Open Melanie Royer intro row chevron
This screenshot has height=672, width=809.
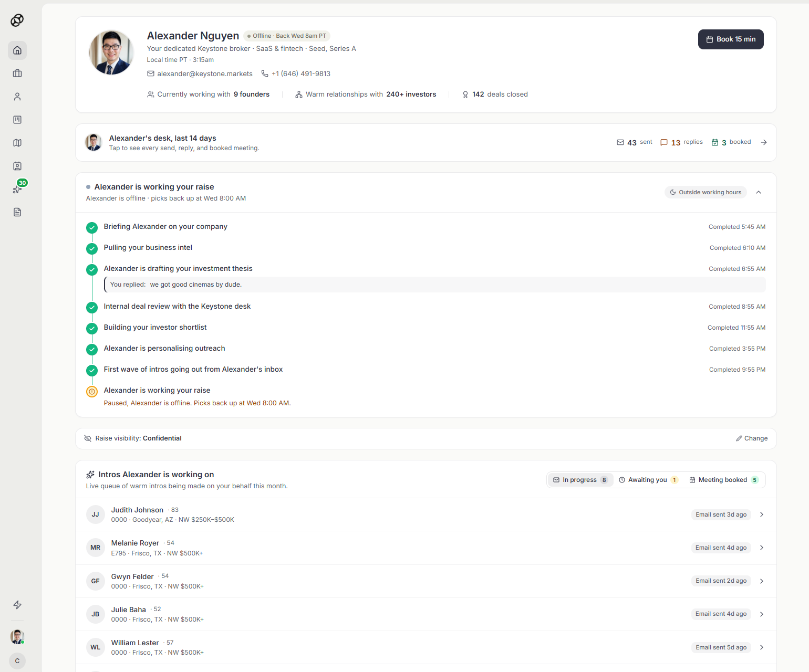coord(762,548)
